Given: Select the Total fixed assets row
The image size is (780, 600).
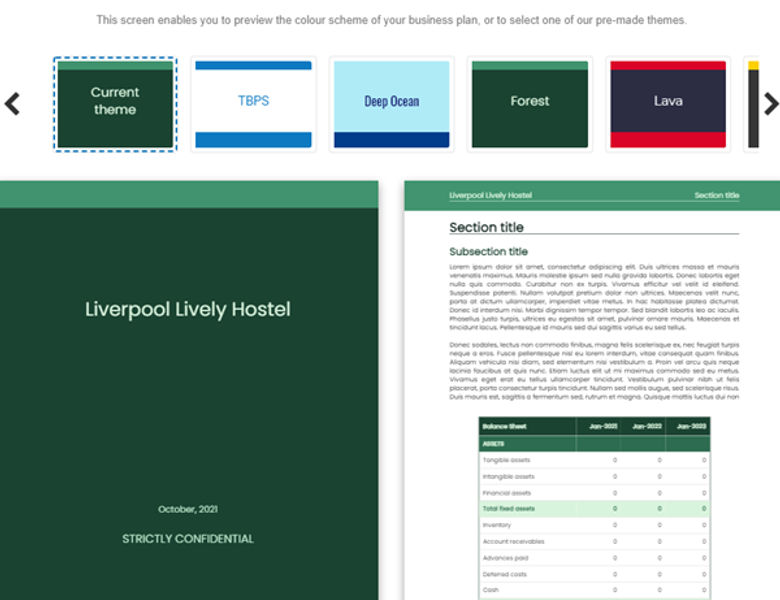Looking at the screenshot, I should click(593, 509).
